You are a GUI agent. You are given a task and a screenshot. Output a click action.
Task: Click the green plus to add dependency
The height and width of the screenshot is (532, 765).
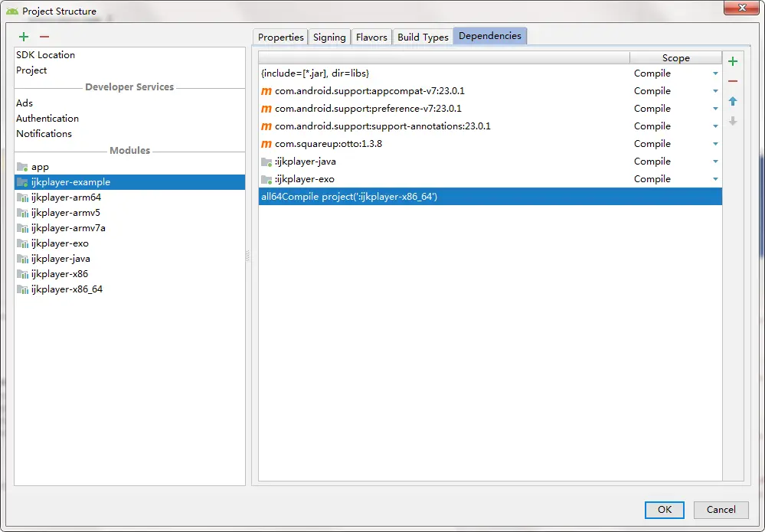[733, 61]
